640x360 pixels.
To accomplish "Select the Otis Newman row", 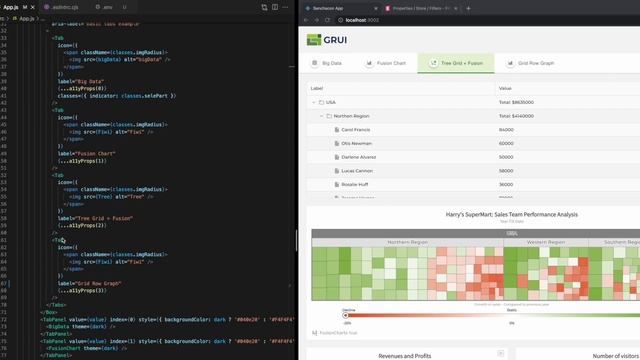I will point(473,144).
